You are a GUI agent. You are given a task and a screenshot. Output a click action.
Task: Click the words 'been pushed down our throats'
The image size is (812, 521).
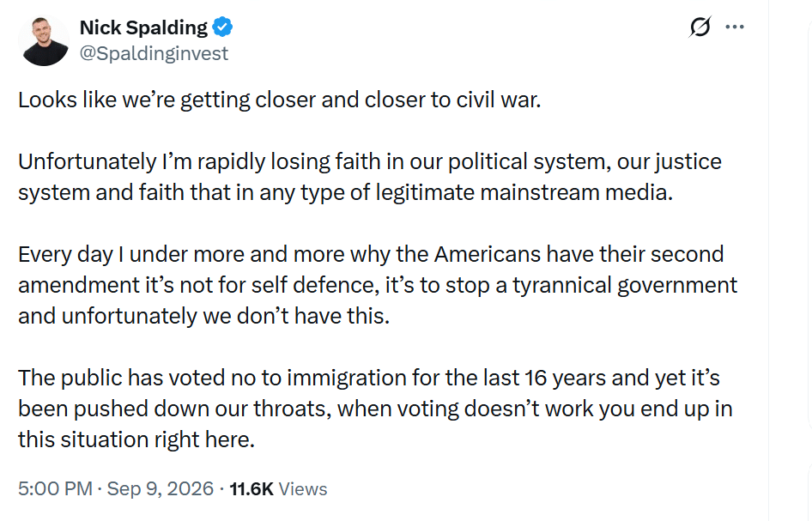click(x=174, y=409)
